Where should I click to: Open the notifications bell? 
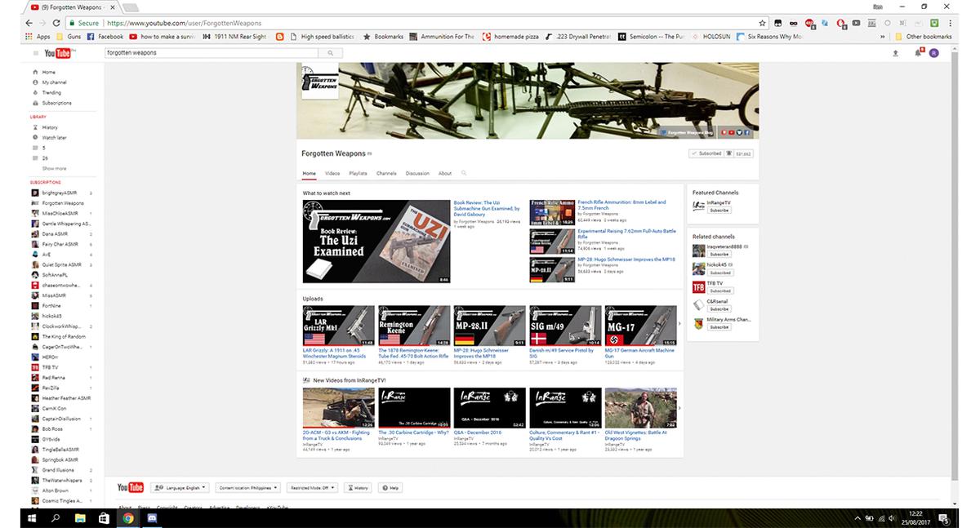click(919, 53)
